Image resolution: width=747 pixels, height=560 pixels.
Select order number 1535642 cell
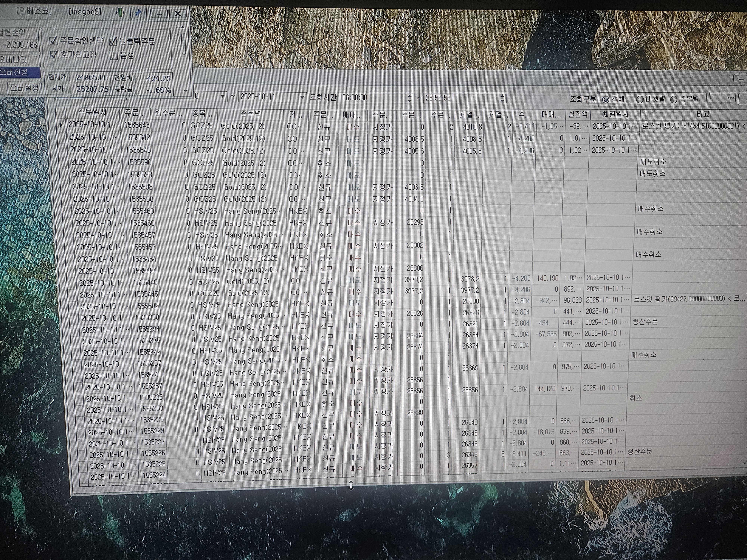click(x=137, y=137)
